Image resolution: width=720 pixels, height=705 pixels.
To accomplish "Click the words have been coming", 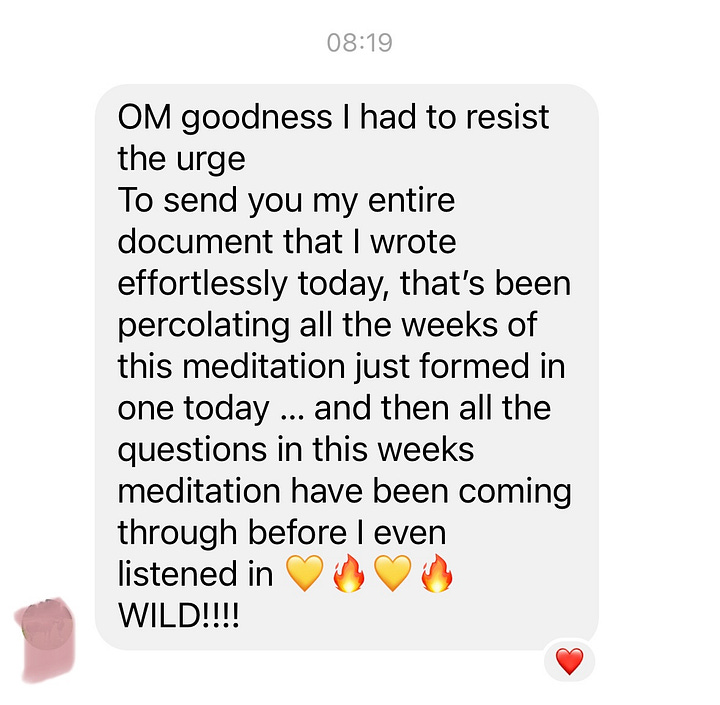I will pyautogui.click(x=431, y=492).
